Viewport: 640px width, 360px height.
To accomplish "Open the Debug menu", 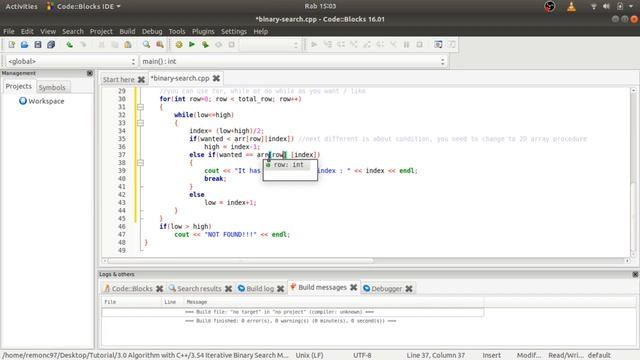I will point(152,31).
